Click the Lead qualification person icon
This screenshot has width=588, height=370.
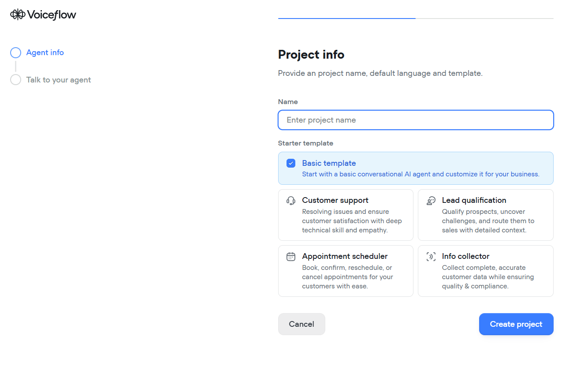pyautogui.click(x=431, y=201)
